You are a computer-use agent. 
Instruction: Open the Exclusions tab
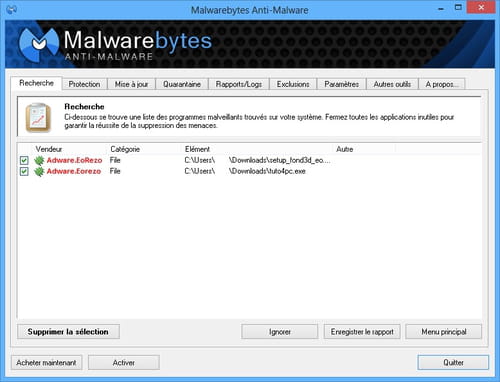coord(293,84)
